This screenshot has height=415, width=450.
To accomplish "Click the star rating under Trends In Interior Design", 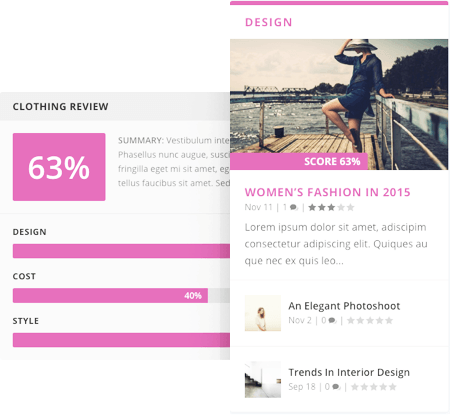I will coord(374,387).
